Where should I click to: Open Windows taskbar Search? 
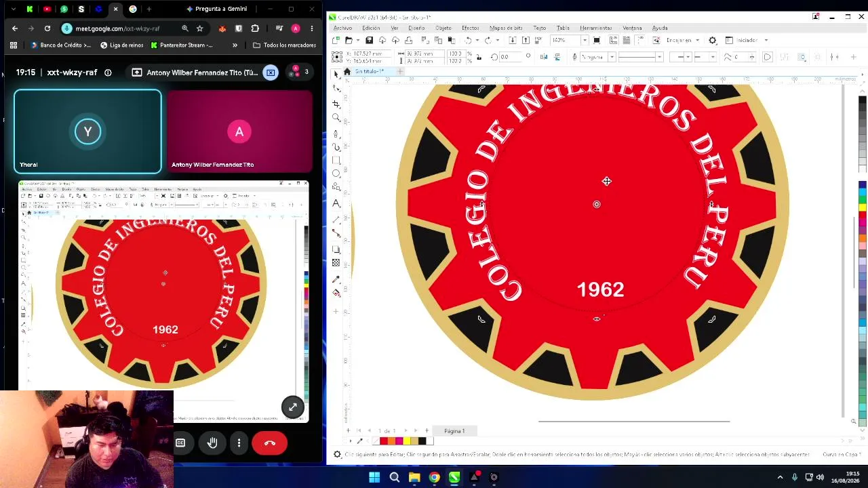(x=395, y=477)
